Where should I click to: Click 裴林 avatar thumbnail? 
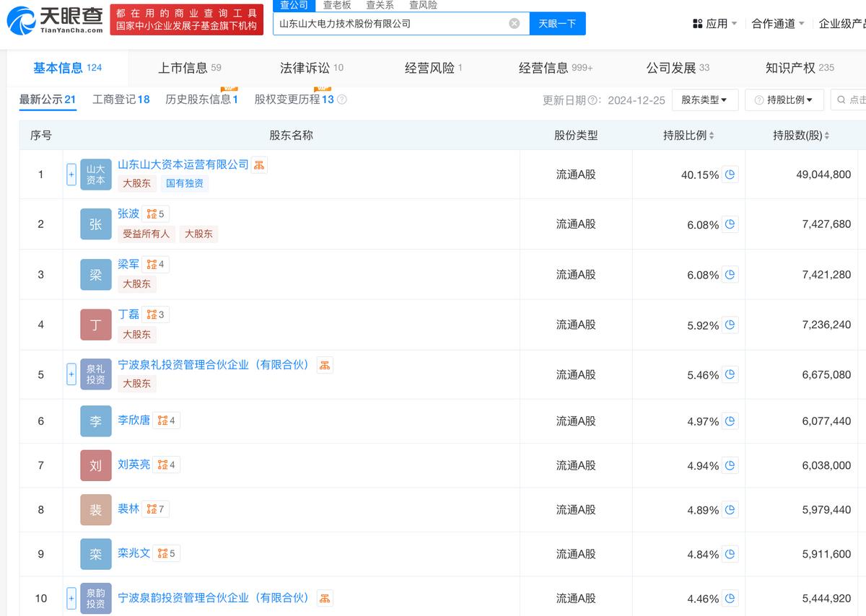point(96,510)
